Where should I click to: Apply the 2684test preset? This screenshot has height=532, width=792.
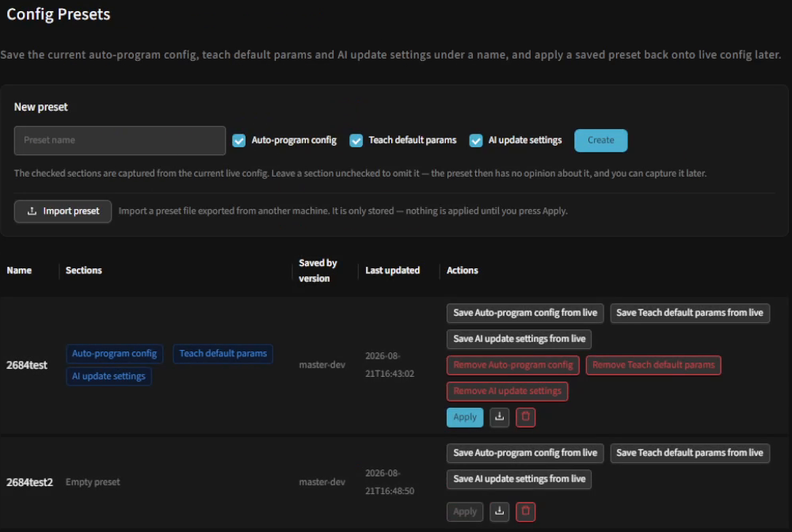(x=465, y=417)
